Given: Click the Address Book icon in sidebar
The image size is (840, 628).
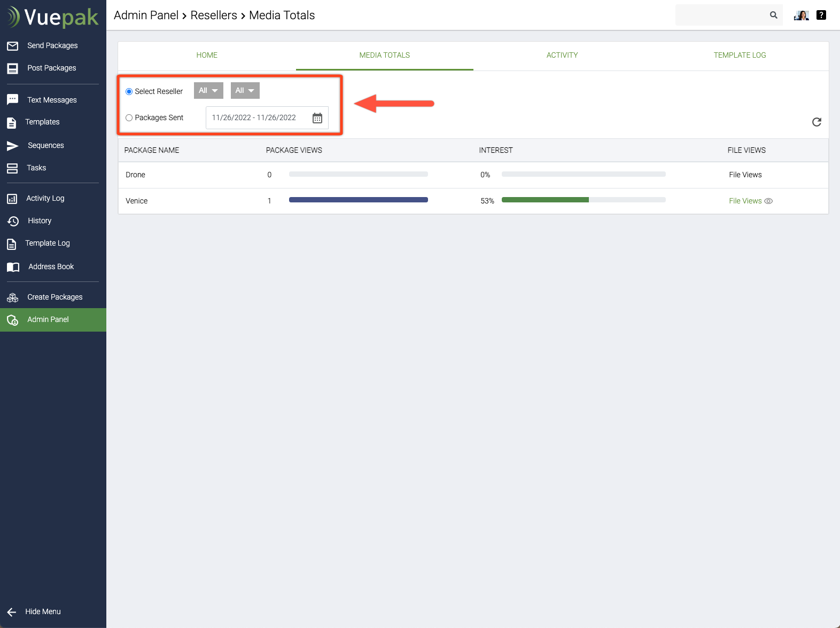Looking at the screenshot, I should click(13, 267).
